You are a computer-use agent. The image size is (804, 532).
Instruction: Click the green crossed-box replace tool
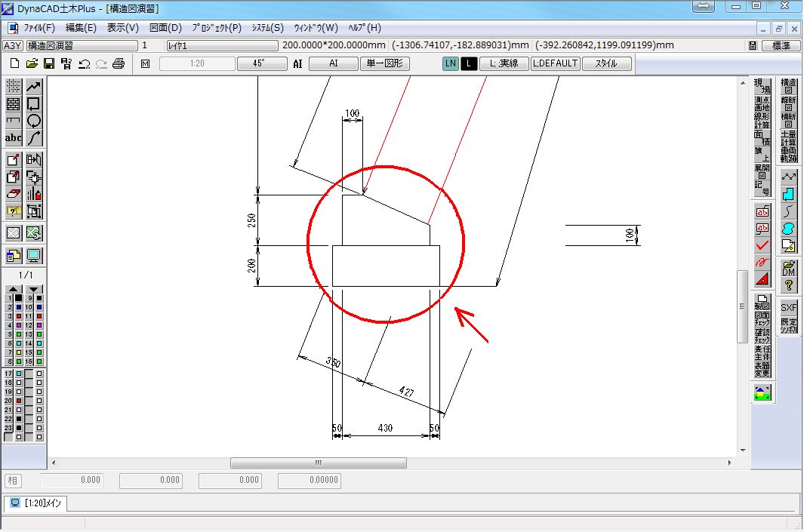[34, 233]
